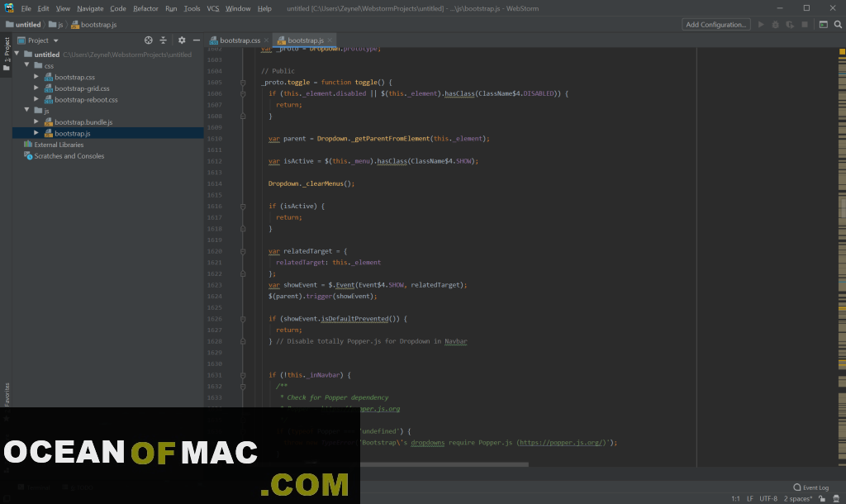This screenshot has height=504, width=846.
Task: Toggle the 1: Project tool window stripe
Action: pyautogui.click(x=7, y=54)
